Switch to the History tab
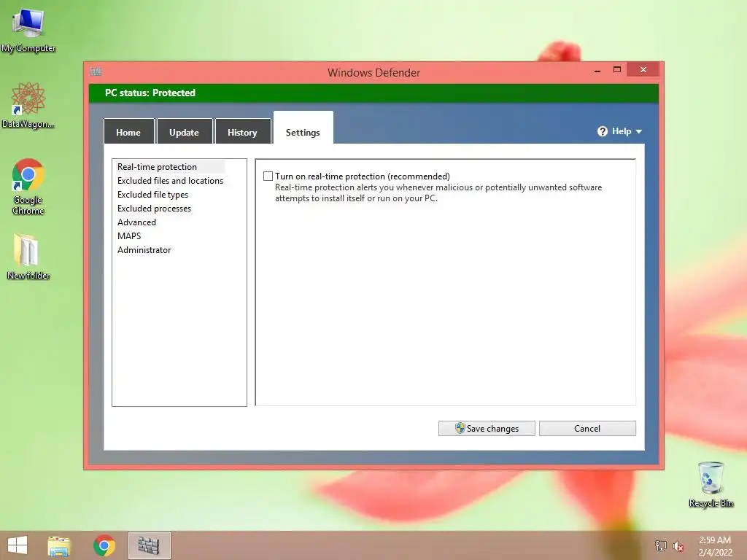747x560 pixels. click(x=242, y=132)
